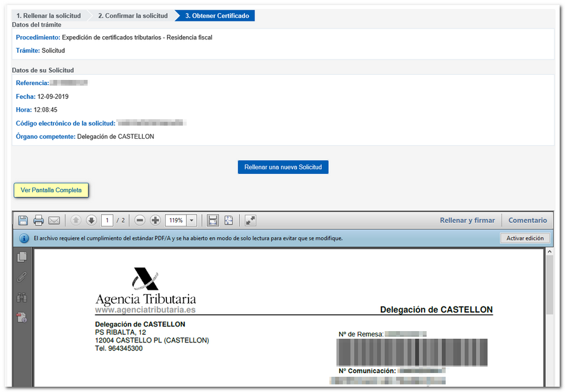
Task: Open the binoculars search panel
Action: (x=22, y=297)
